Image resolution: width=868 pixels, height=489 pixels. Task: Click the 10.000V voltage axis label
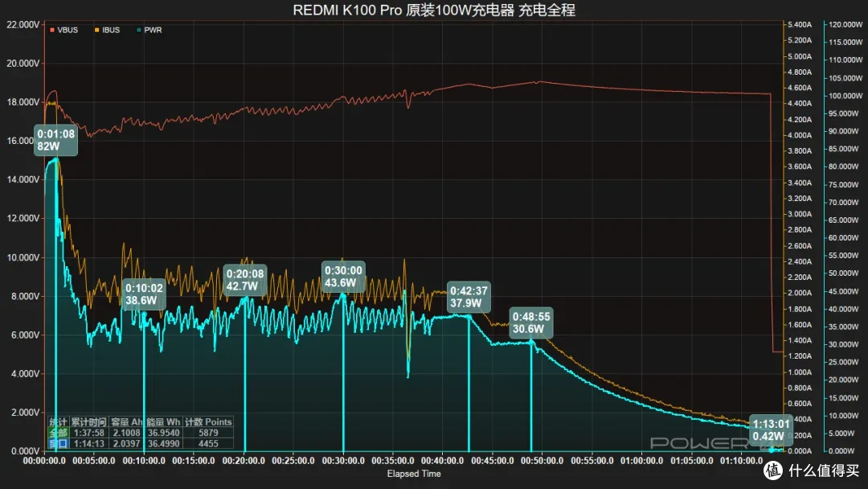23,257
